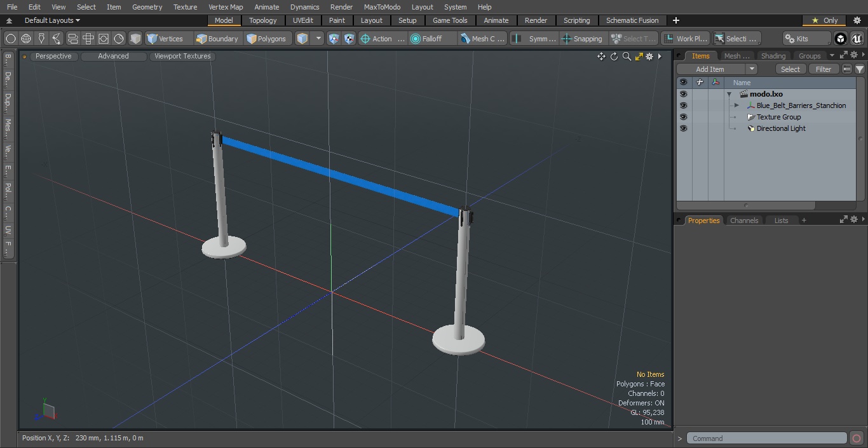Image resolution: width=868 pixels, height=448 pixels.
Task: Add a new layout tab with plus
Action: (675, 20)
